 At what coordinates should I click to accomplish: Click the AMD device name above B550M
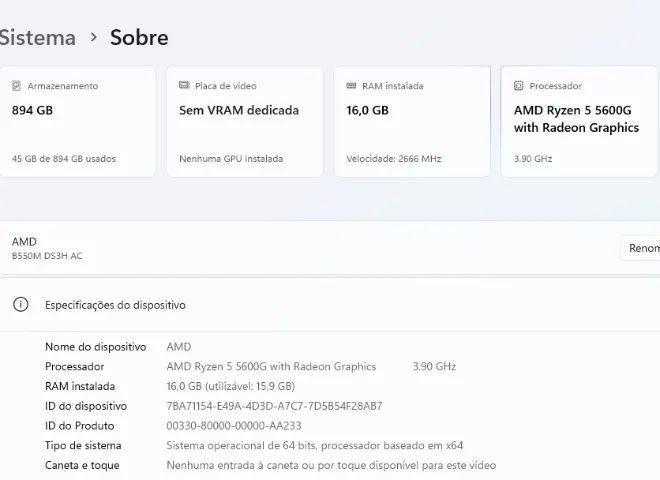pos(24,242)
